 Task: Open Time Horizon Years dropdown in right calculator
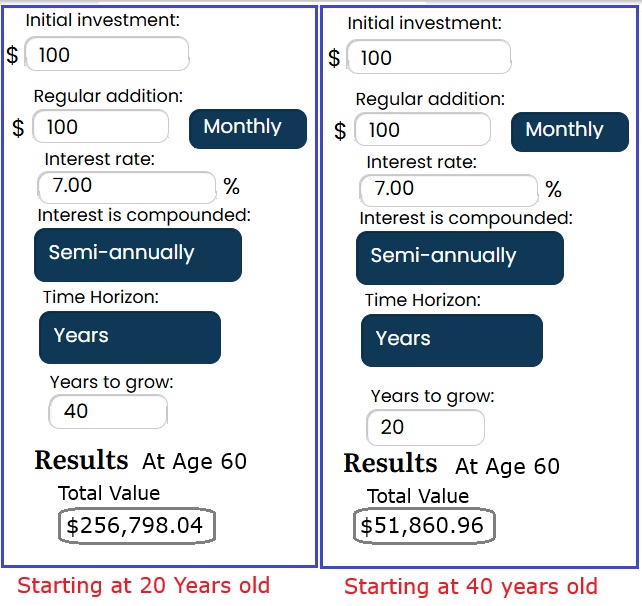coord(451,340)
